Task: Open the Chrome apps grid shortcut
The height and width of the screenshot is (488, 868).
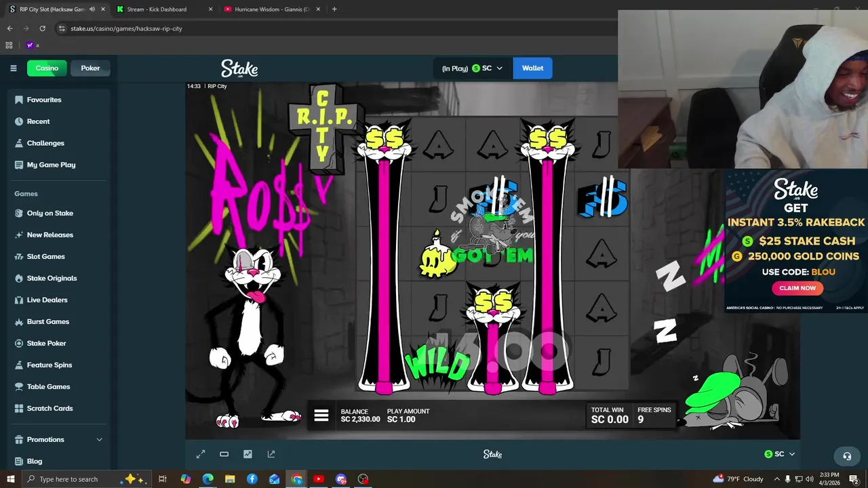Action: point(9,45)
